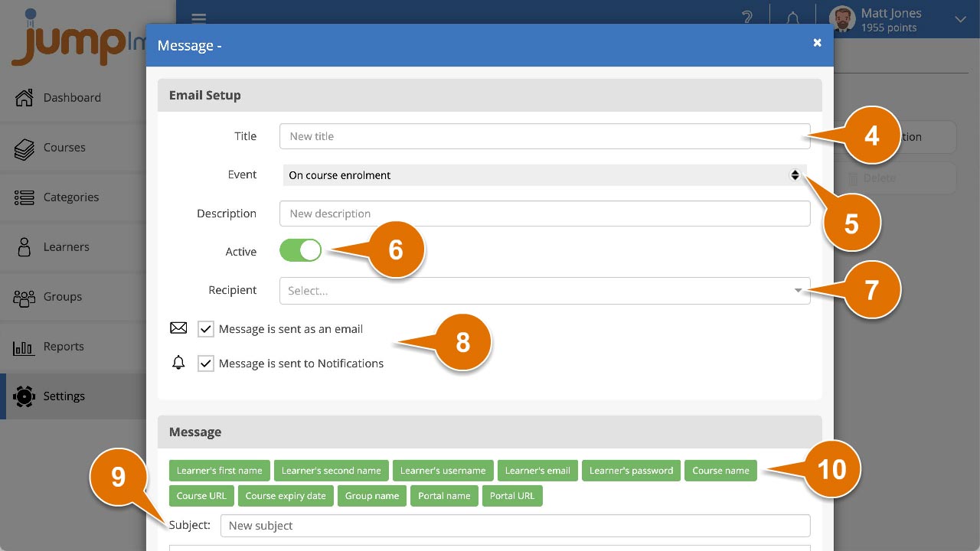Click the Email Setup section header

click(x=490, y=96)
